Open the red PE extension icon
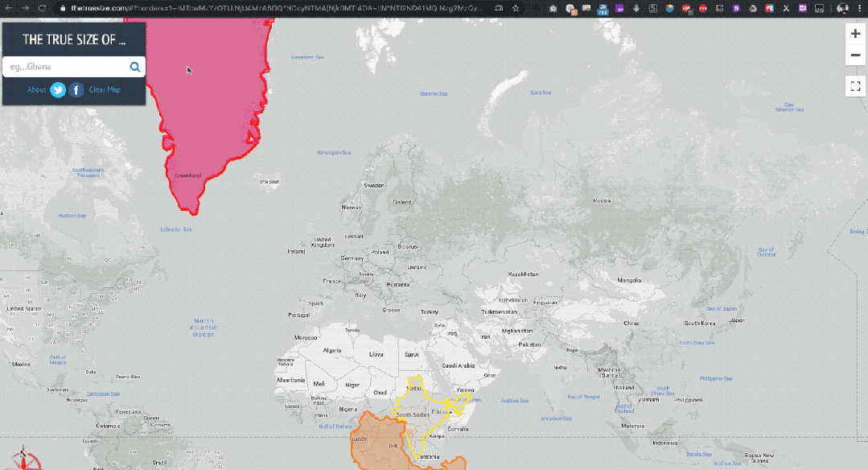This screenshot has height=470, width=868. click(x=770, y=8)
